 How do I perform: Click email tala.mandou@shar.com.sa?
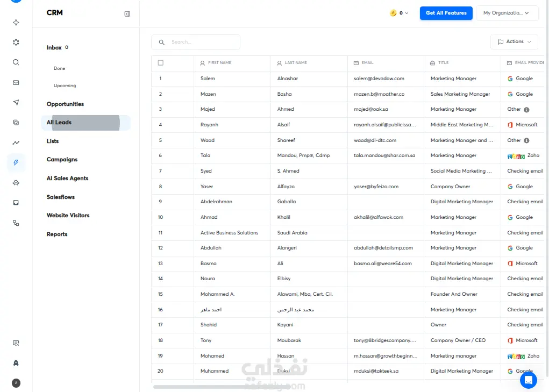pos(384,155)
